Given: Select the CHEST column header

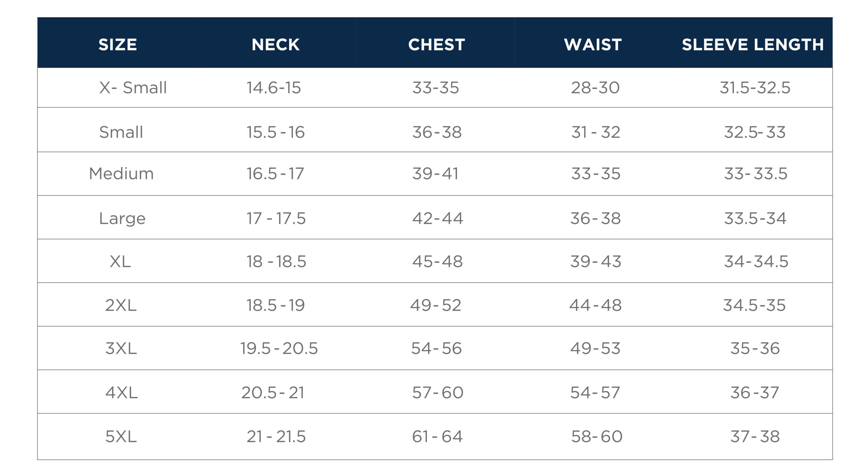Looking at the screenshot, I should 436,45.
